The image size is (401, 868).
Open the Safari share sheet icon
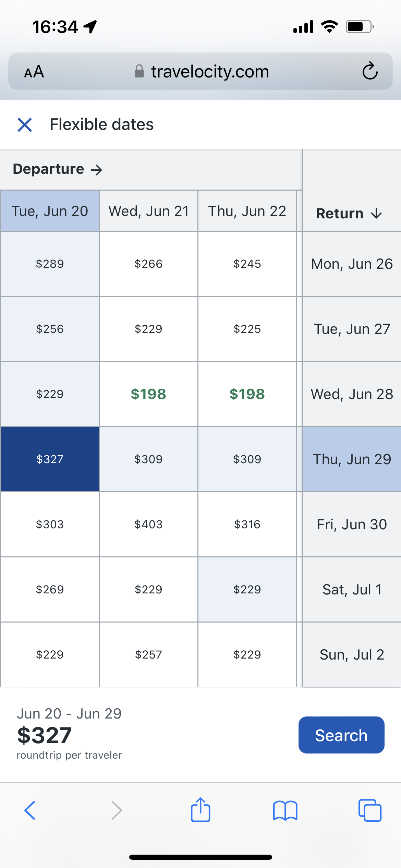click(x=200, y=810)
